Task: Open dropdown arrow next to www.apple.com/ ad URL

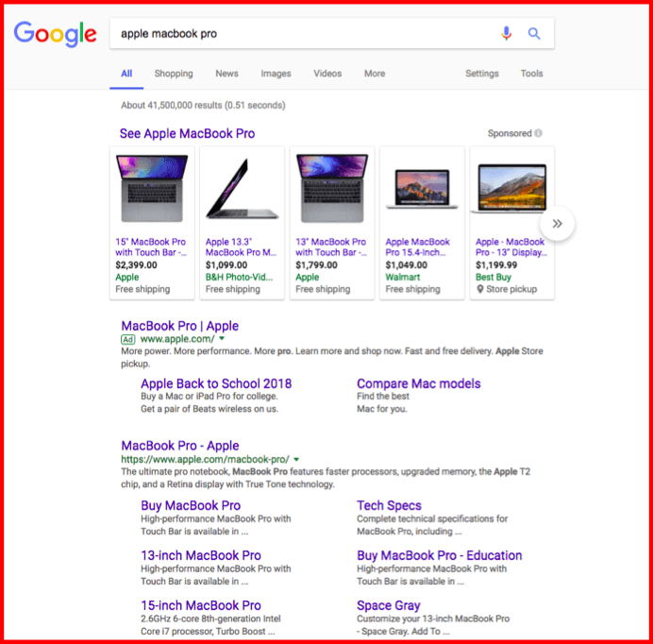Action: [222, 338]
